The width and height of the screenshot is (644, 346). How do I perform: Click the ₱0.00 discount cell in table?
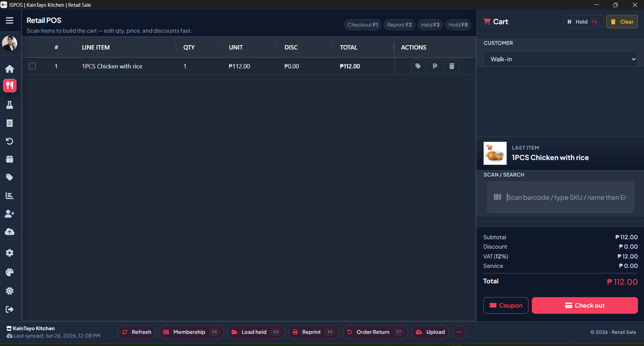point(292,66)
